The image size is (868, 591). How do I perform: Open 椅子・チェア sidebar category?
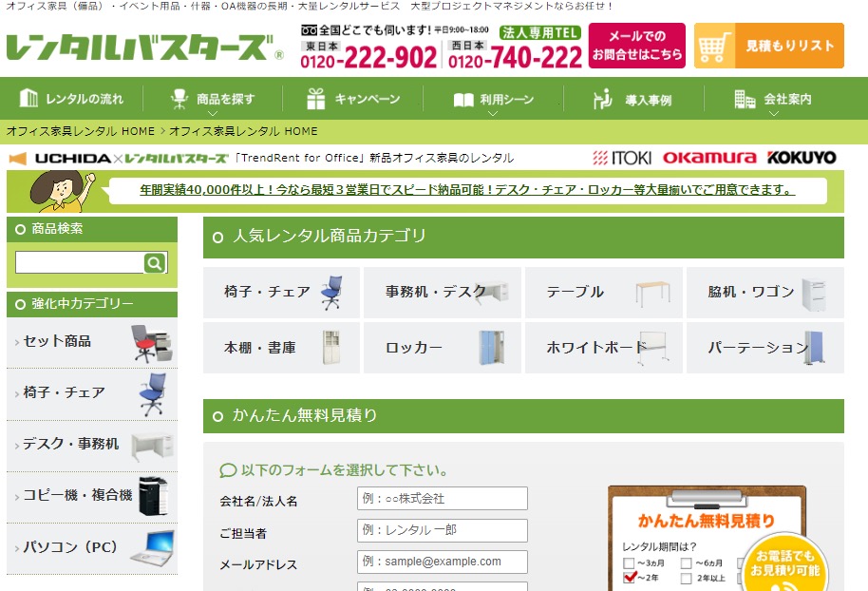(x=92, y=393)
